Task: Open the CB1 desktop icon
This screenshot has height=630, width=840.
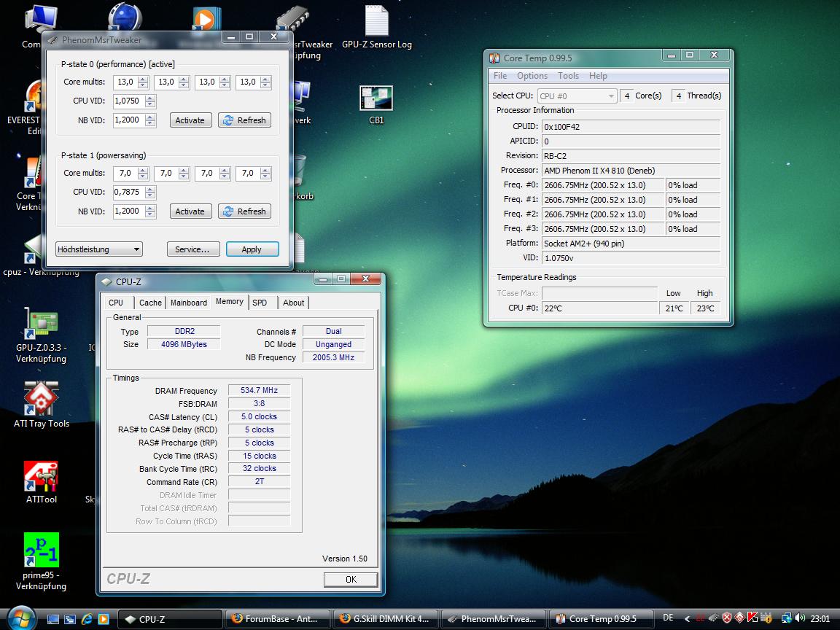Action: point(376,98)
